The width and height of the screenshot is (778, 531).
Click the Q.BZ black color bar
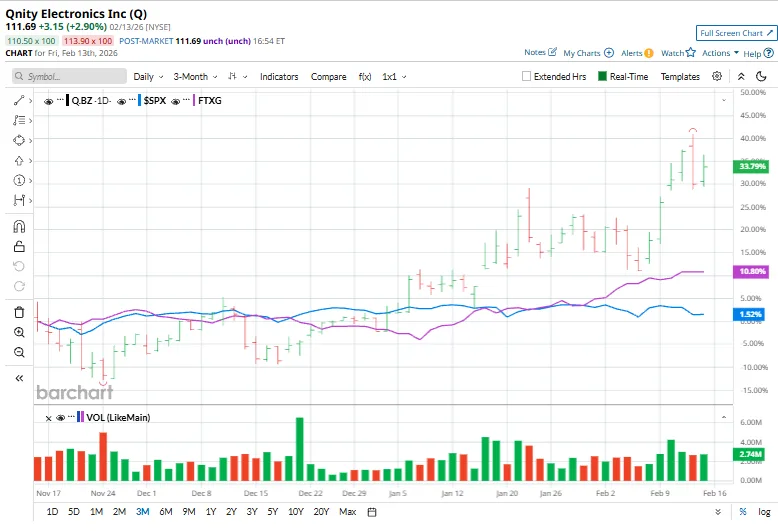tap(67, 101)
